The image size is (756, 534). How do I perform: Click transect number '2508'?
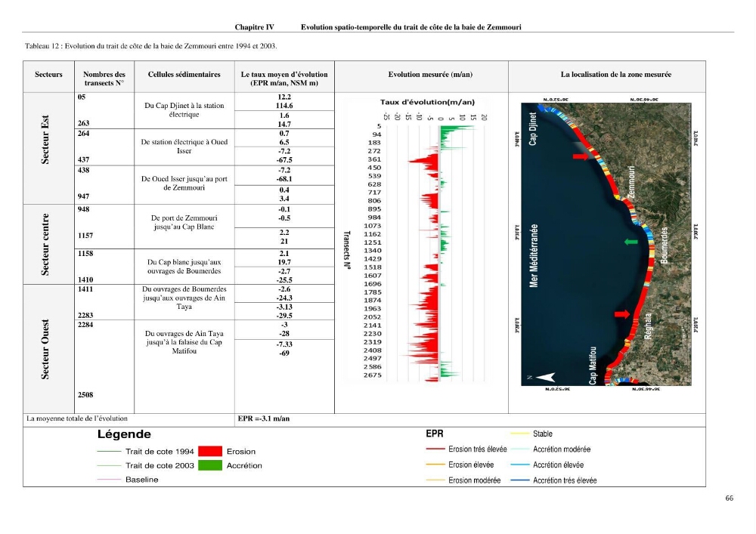pos(85,395)
